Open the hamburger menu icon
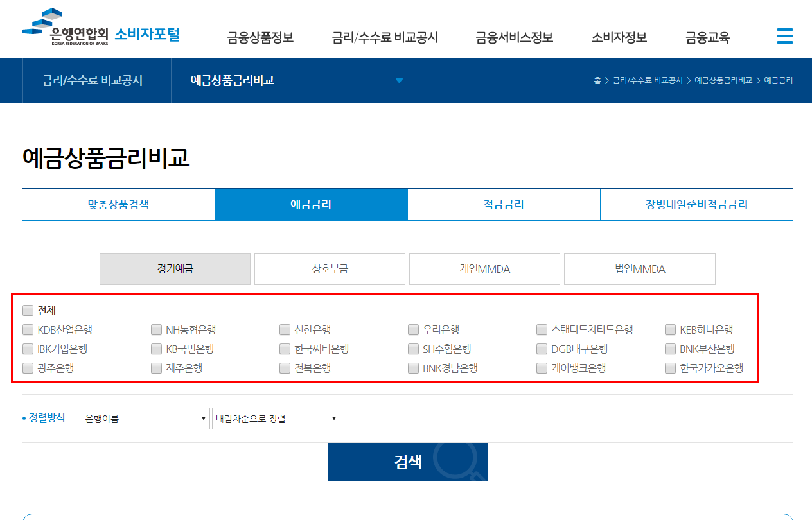Image resolution: width=812 pixels, height=520 pixels. pyautogui.click(x=784, y=36)
